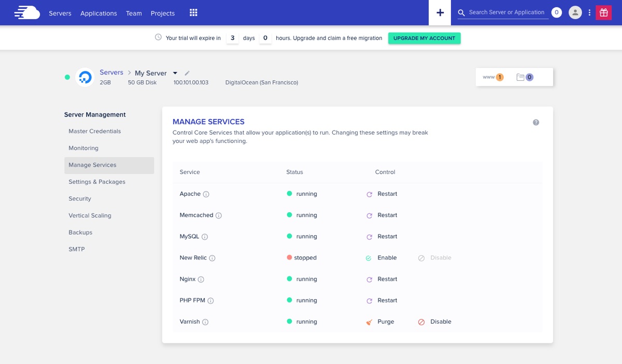
Task: Open the Applications top menu
Action: [98, 13]
